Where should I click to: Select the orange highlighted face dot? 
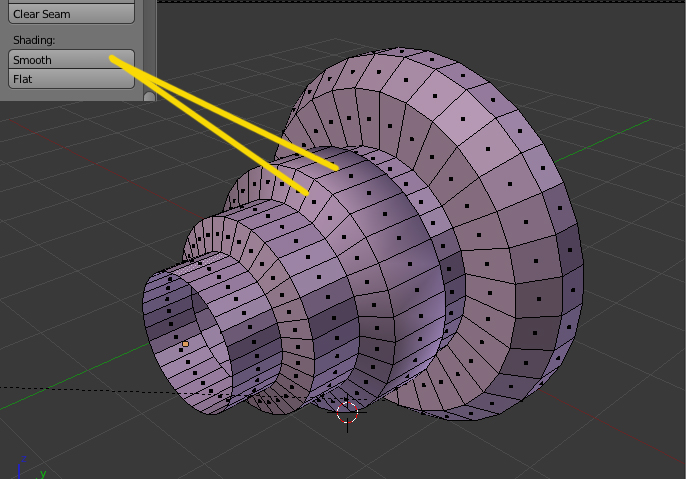pyautogui.click(x=186, y=344)
